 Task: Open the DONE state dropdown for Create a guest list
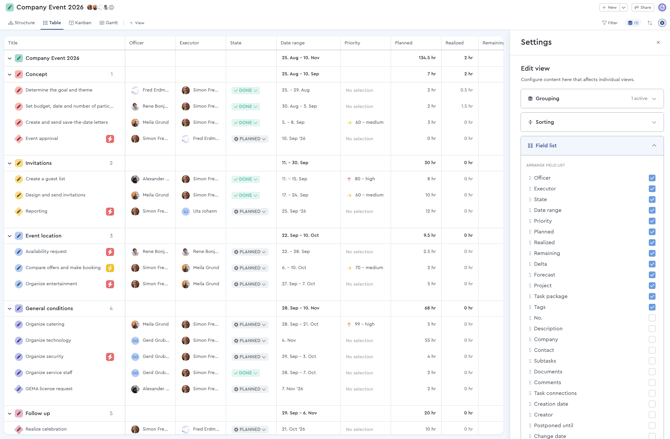246,179
